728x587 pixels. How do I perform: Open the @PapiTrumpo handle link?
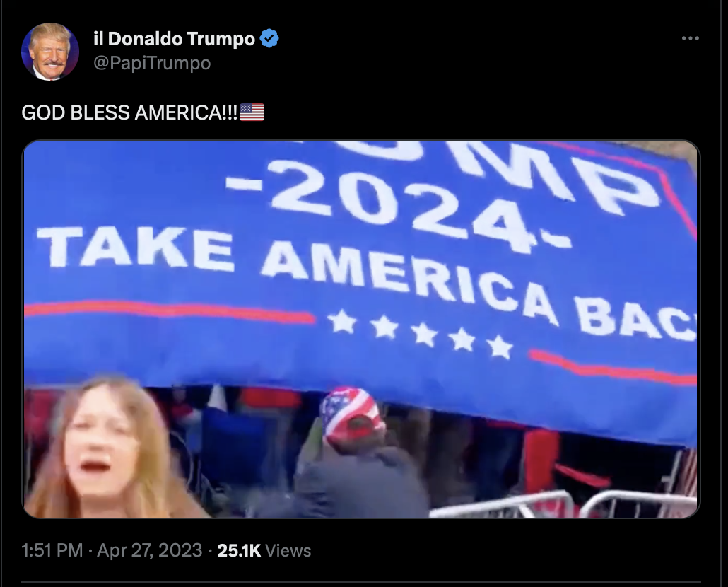[152, 63]
